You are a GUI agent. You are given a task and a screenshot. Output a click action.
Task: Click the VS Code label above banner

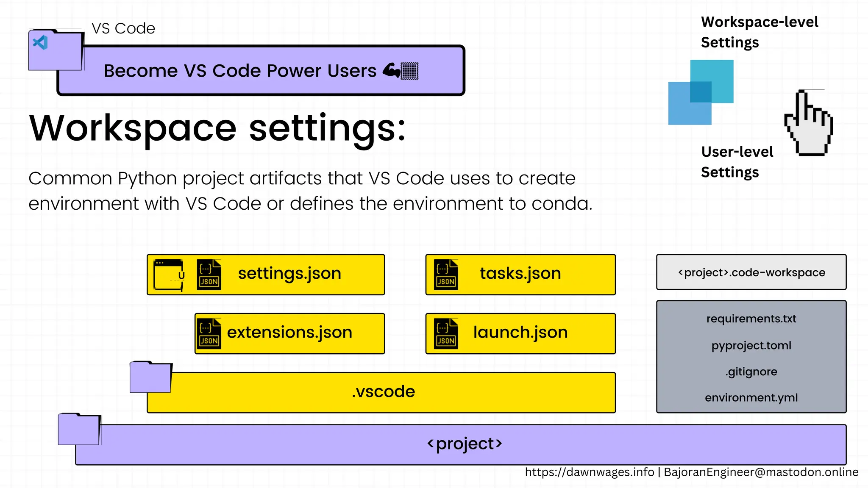pos(123,28)
